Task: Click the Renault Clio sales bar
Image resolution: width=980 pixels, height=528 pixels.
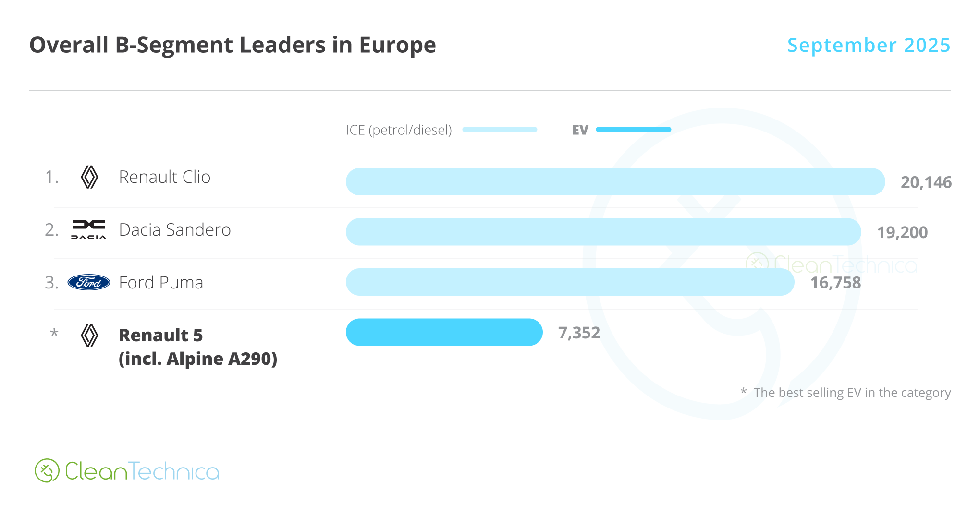Action: [x=615, y=181]
